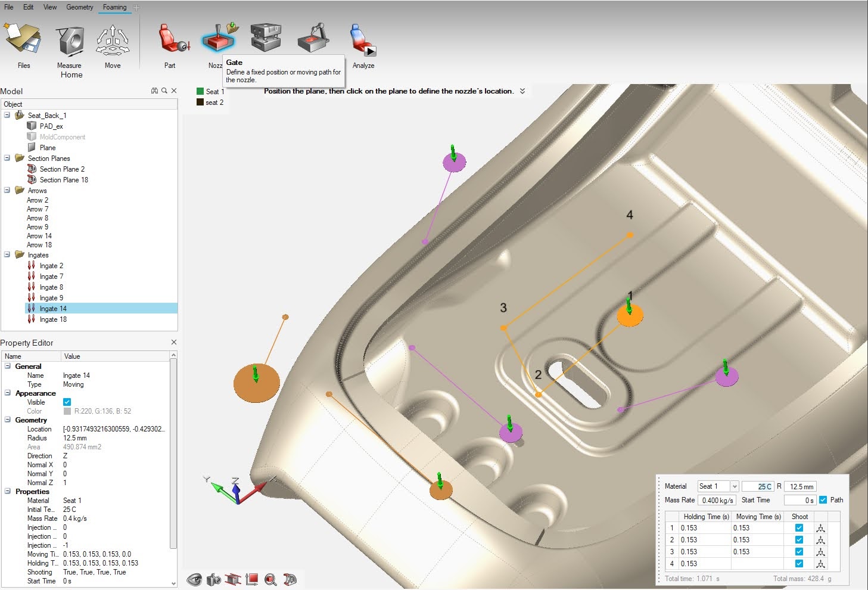This screenshot has width=868, height=590.
Task: Click the magnifier zoom icon in the bottom toolbar
Action: (270, 579)
